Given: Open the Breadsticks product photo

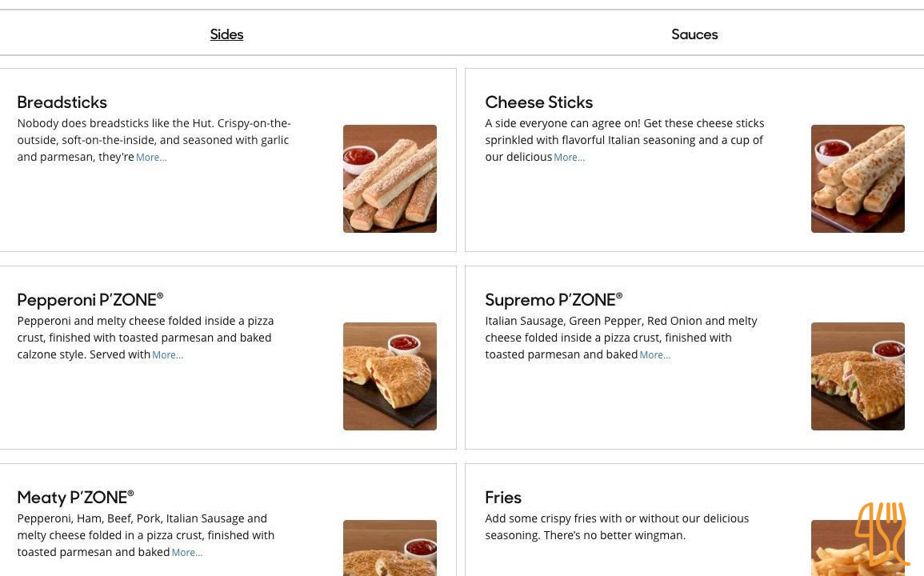Looking at the screenshot, I should pos(390,178).
